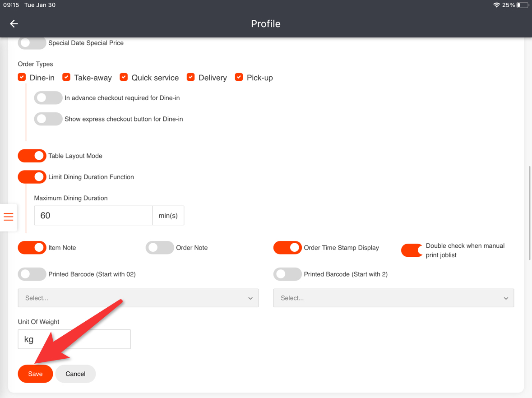Enable advance checkout required for Dine-in
The height and width of the screenshot is (398, 532).
pos(48,98)
